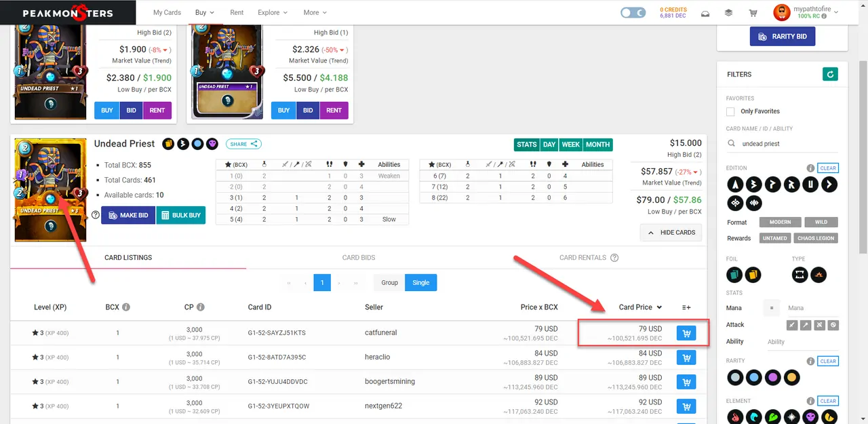868x424 pixels.
Task: Switch to the Card Bids tab
Action: 359,258
